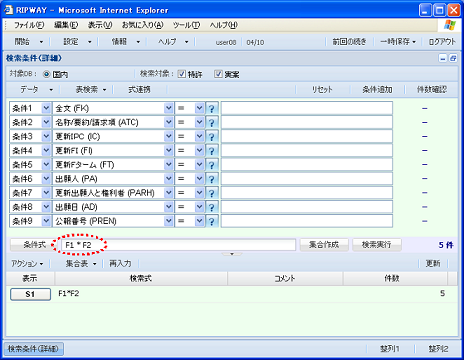Image resolution: width=464 pixels, height=360 pixels.
Task: Click the 条件1 value input field
Action: coord(307,108)
